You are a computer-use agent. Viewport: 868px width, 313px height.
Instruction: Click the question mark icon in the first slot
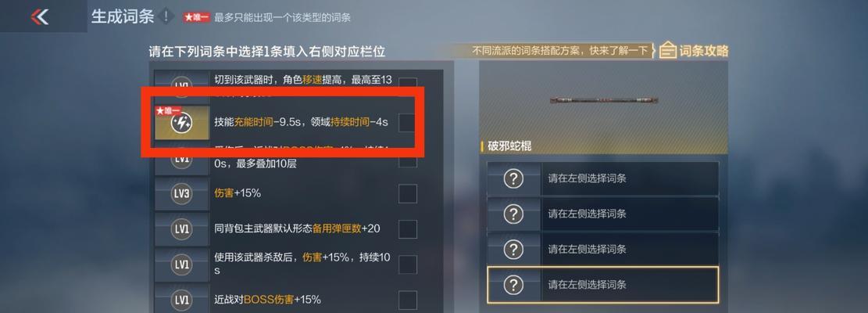click(514, 178)
